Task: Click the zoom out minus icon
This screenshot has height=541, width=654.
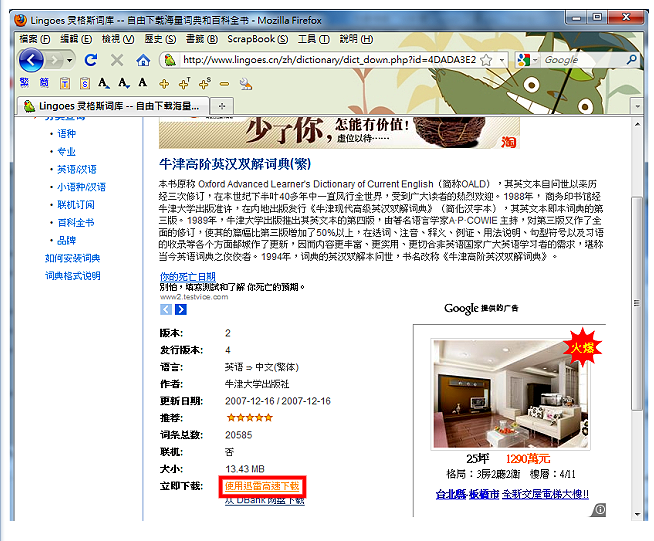Action: click(x=224, y=84)
